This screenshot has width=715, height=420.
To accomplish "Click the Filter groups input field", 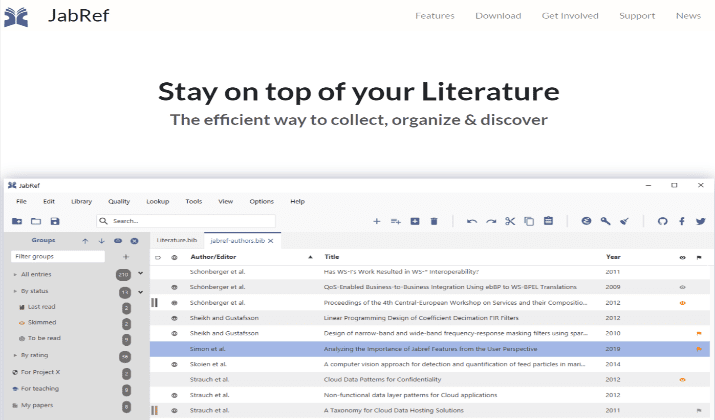I will coord(58,257).
